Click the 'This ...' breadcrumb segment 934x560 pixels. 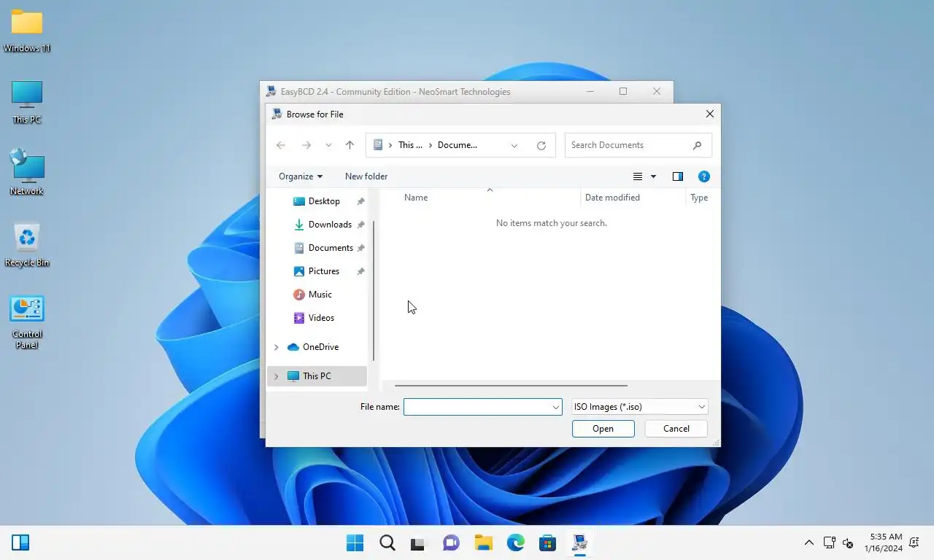pyautogui.click(x=410, y=145)
